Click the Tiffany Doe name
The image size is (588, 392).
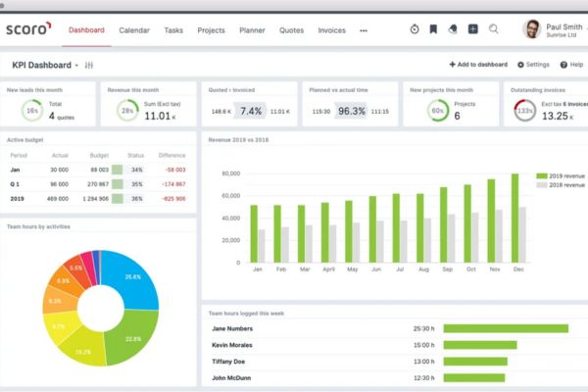point(228,362)
